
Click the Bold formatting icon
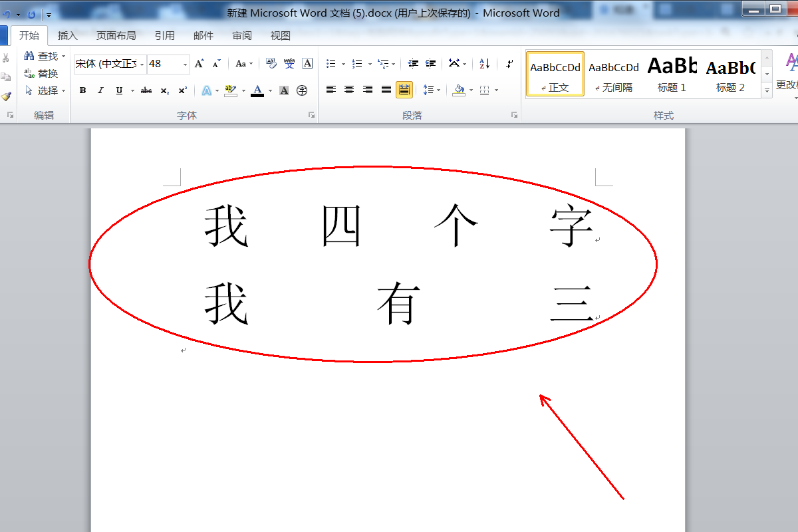point(82,90)
